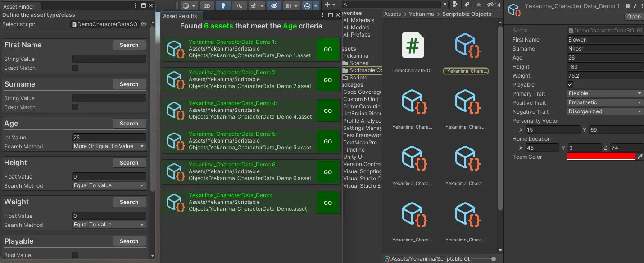Click the Age Int Value field
The height and width of the screenshot is (263, 644).
click(x=109, y=137)
